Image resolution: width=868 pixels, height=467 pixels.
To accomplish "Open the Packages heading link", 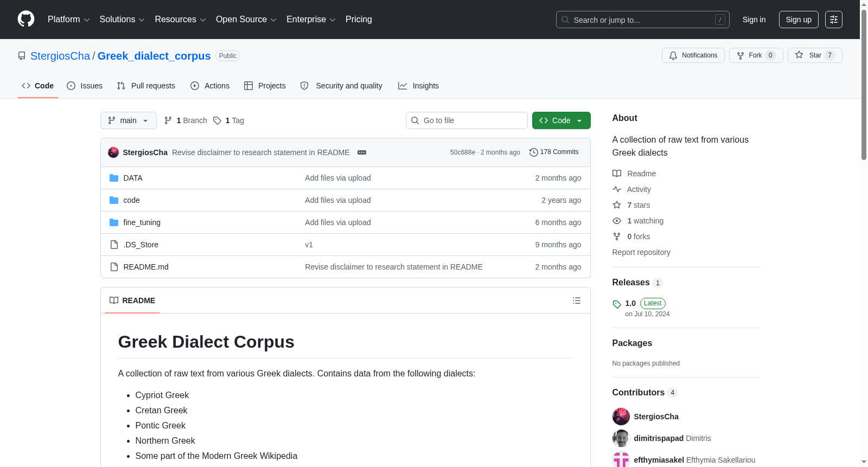I will [632, 343].
